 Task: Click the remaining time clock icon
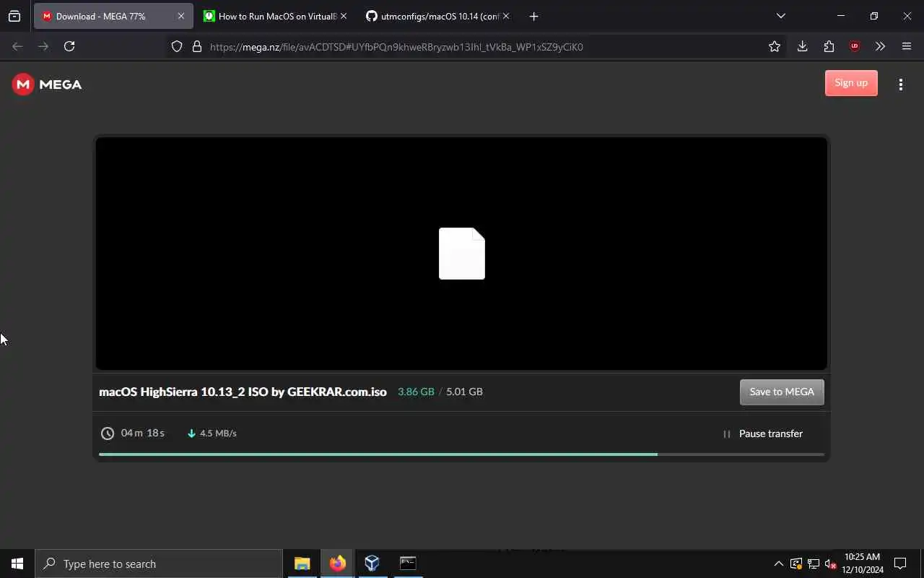108,433
